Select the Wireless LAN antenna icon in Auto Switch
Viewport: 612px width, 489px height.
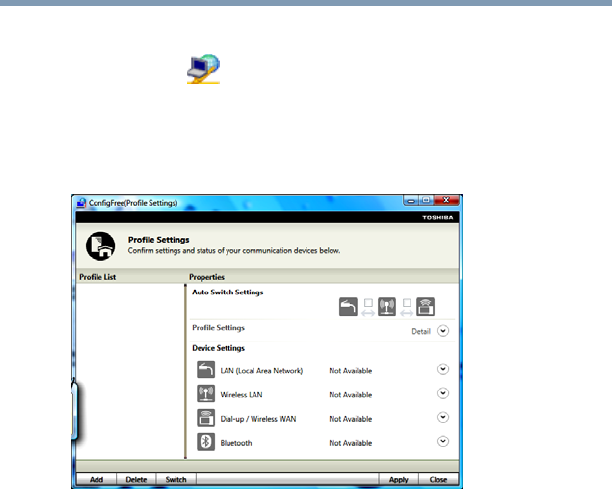pyautogui.click(x=387, y=306)
